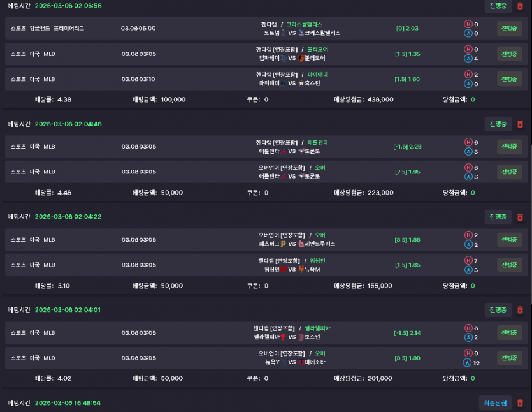Click the 미네소타 team logo
532x412 pixels.
pos(301,362)
